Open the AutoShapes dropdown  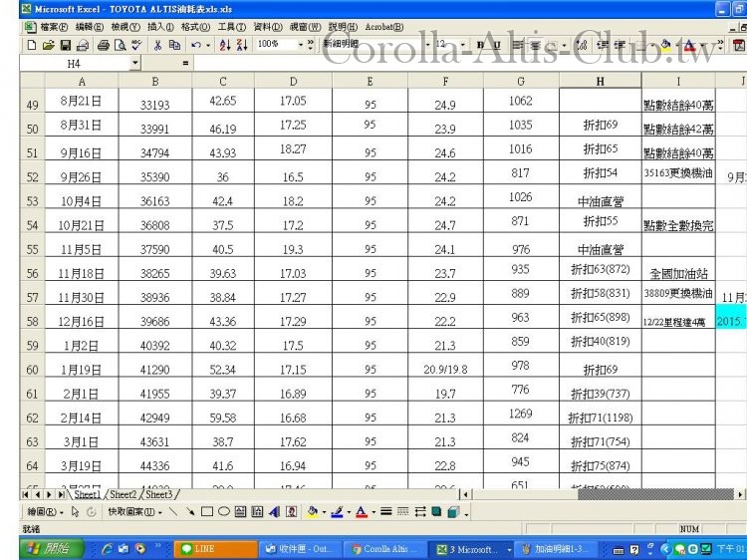[x=135, y=512]
